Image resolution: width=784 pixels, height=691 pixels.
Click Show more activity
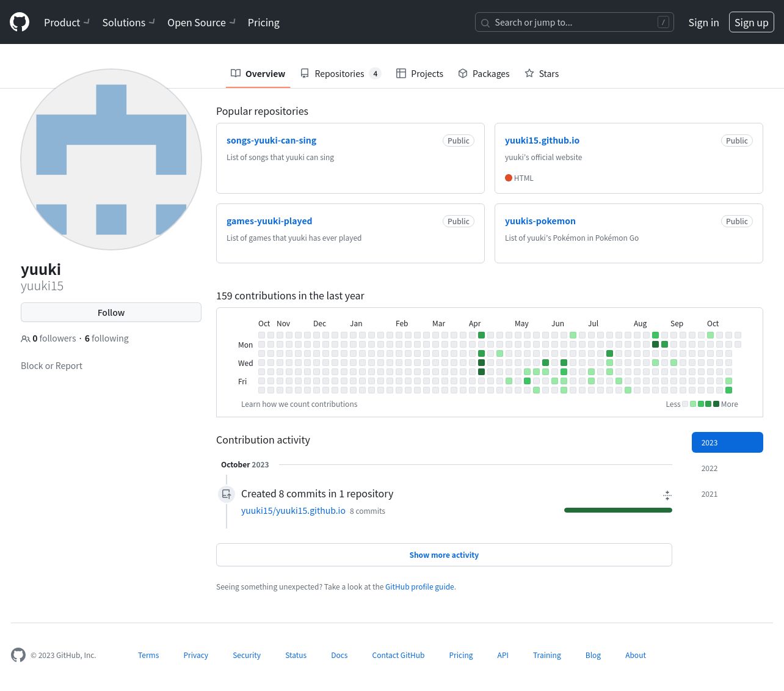point(444,555)
